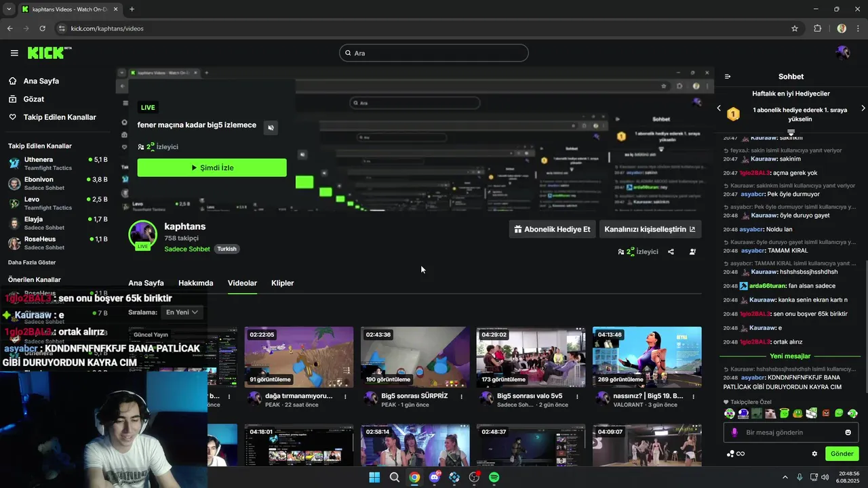Open the Sadece Sohbet category link
The width and height of the screenshot is (868, 488).
pyautogui.click(x=187, y=249)
